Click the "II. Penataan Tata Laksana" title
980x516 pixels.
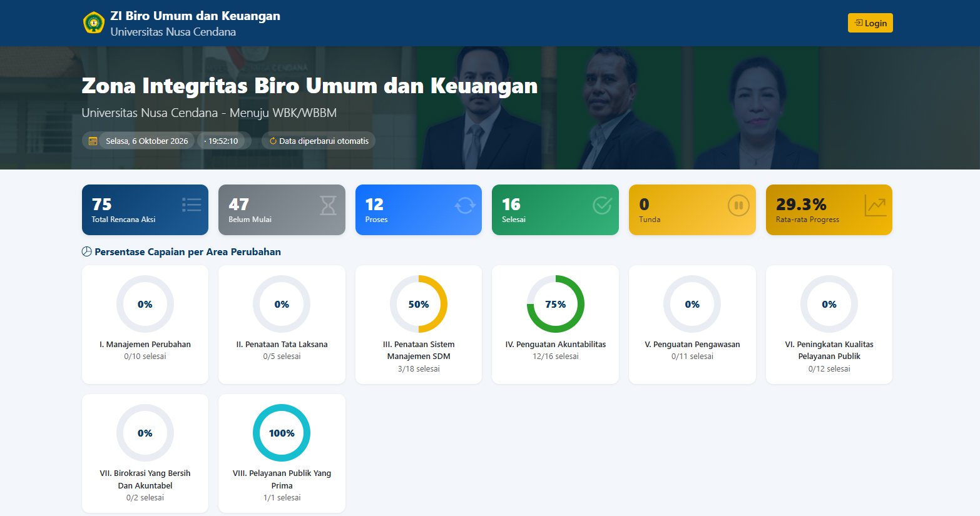(x=282, y=345)
